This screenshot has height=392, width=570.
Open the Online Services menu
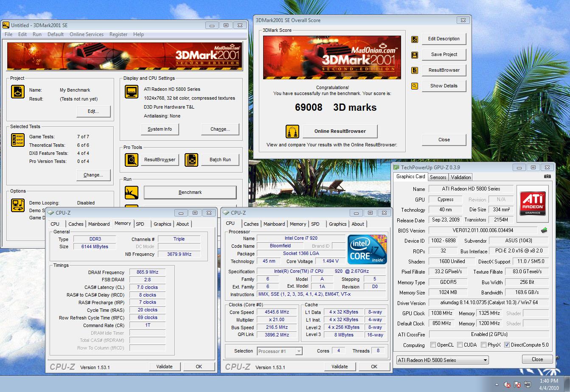pyautogui.click(x=87, y=34)
